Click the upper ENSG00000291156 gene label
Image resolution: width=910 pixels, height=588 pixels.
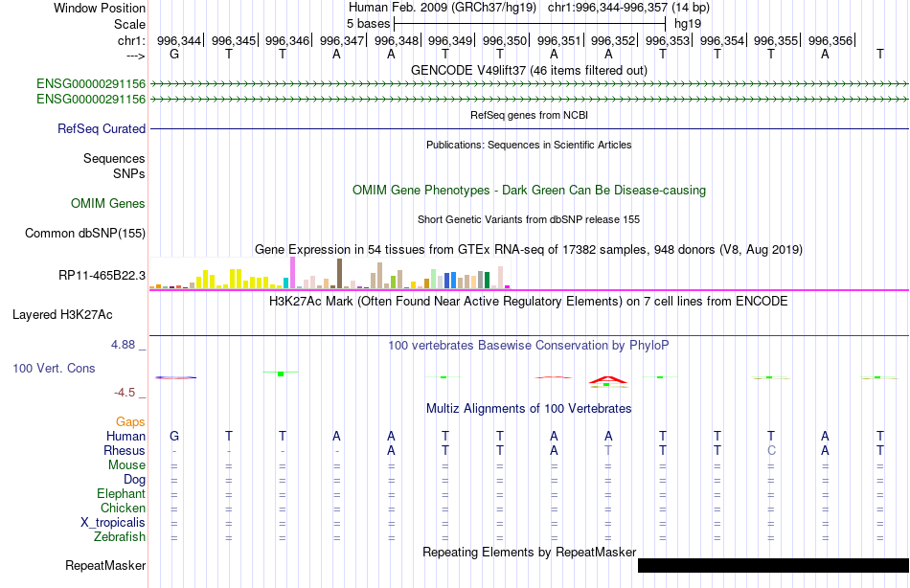(x=91, y=84)
